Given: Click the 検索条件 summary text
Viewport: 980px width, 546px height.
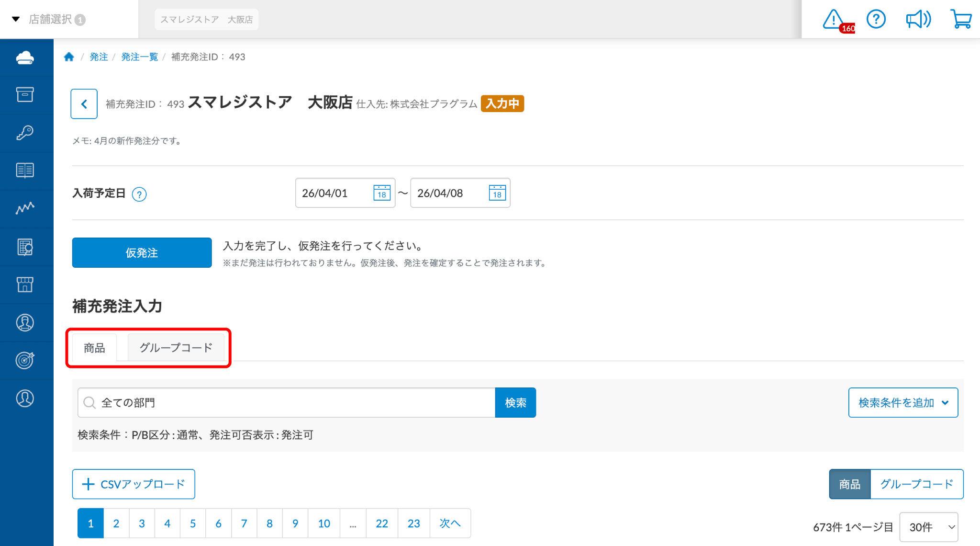Looking at the screenshot, I should point(195,435).
